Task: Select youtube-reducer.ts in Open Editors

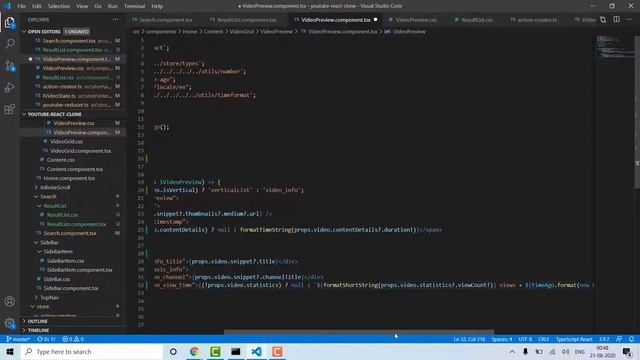Action: tap(77, 105)
